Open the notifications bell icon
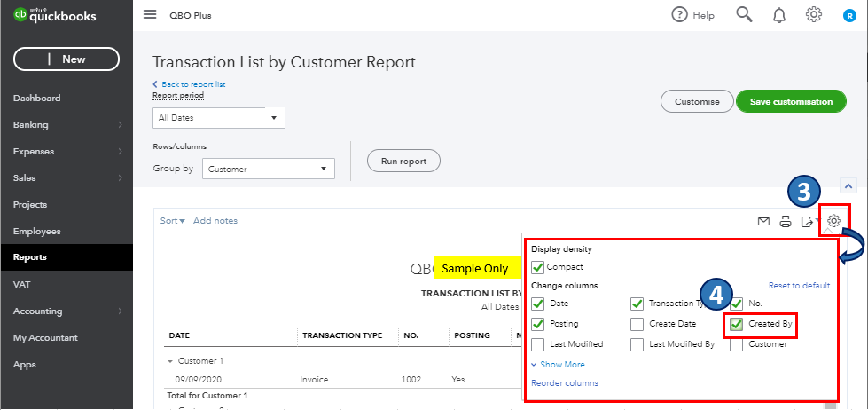868x410 pixels. tap(779, 14)
